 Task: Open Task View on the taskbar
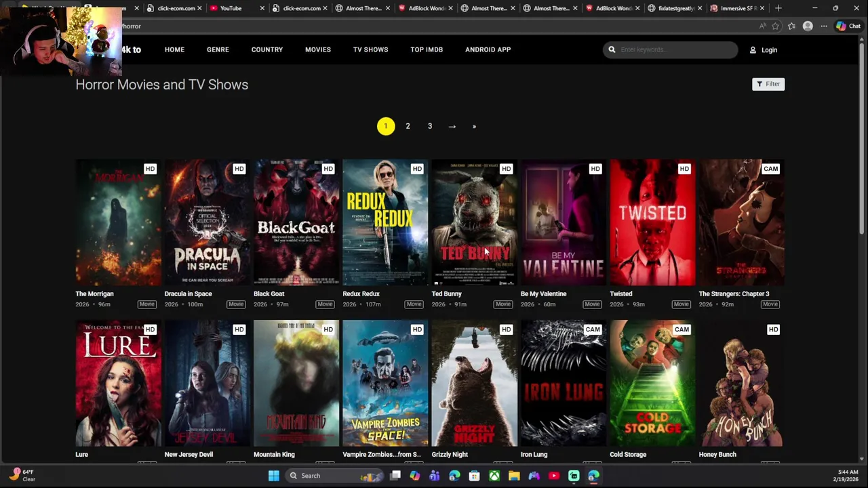[x=395, y=476]
